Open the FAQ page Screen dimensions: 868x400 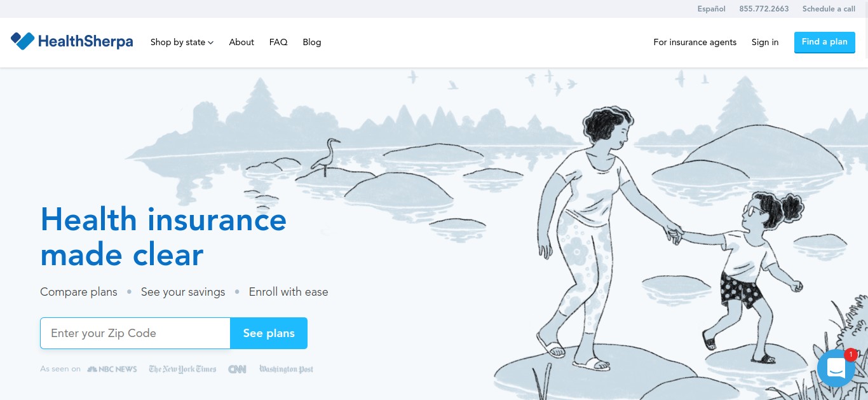click(278, 42)
